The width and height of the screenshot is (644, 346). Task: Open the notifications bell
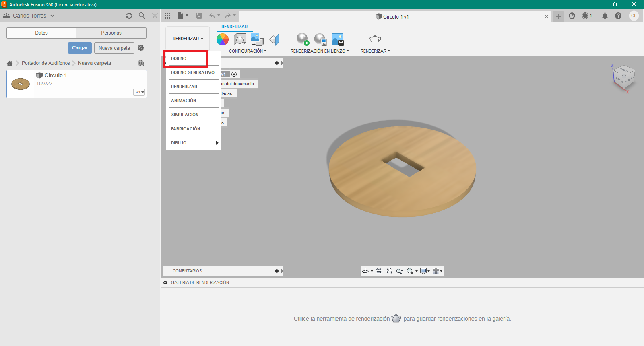(x=605, y=16)
